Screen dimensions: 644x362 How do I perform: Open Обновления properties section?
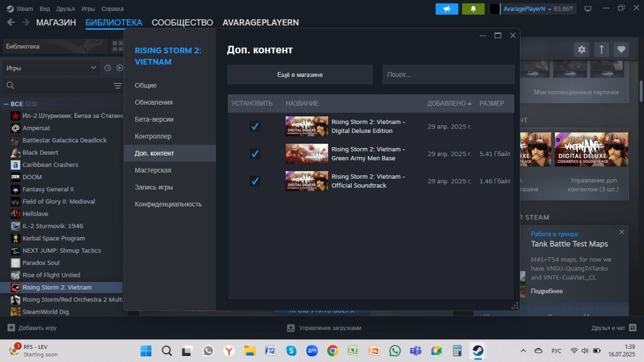(x=170, y=102)
